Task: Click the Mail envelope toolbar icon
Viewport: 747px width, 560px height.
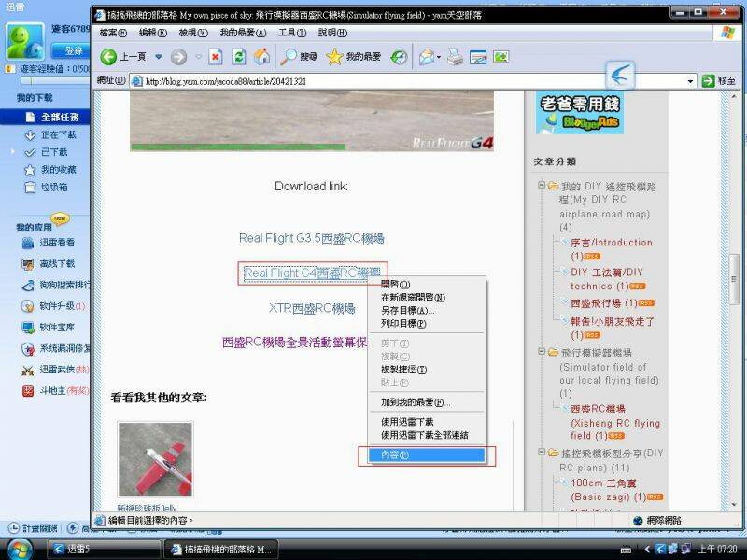Action: point(426,57)
